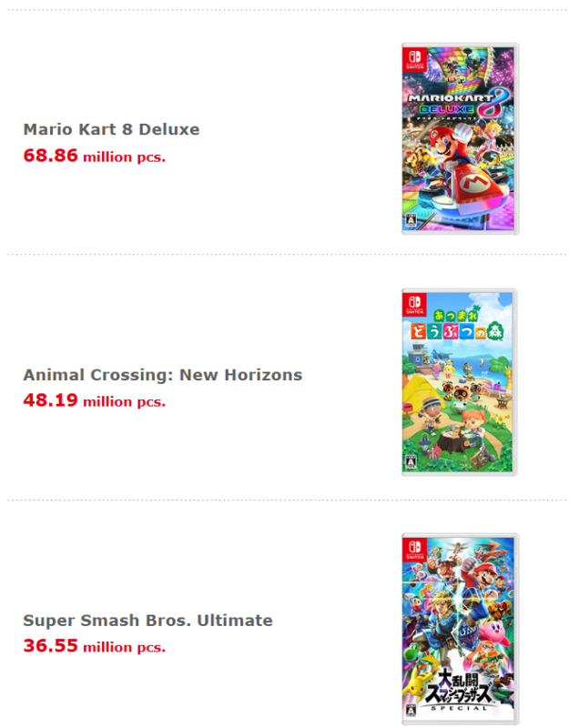This screenshot has height=728, width=569.
Task: Click the Mario Kart 8 Deluxe logo on cover
Action: [x=455, y=101]
